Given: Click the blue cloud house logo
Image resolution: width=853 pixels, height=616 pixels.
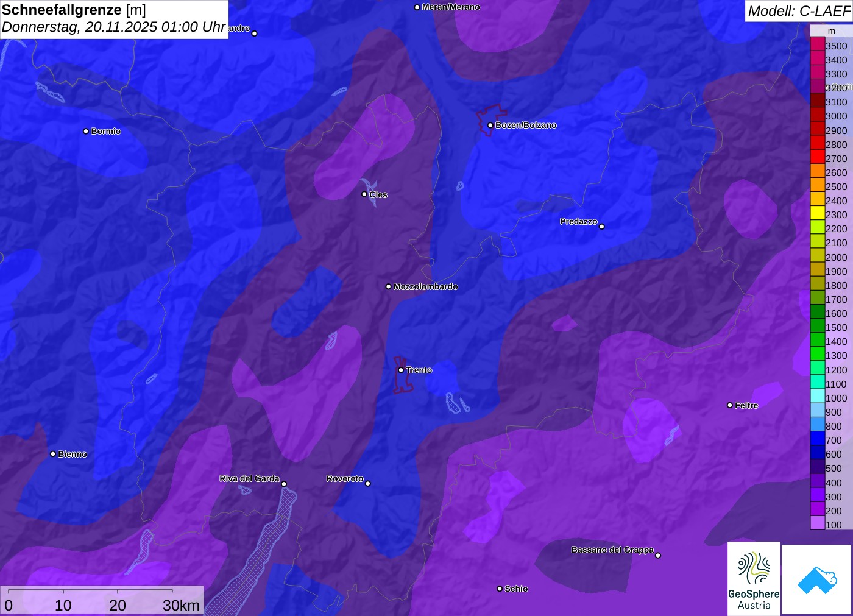Looking at the screenshot, I should point(817,579).
